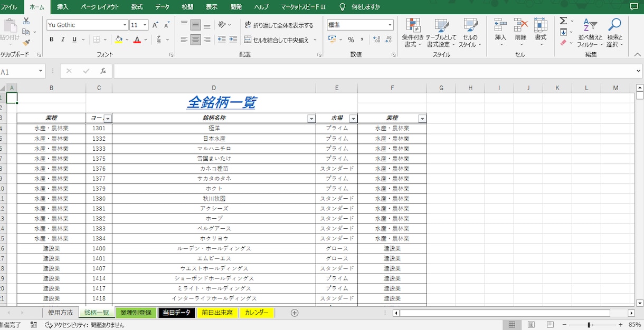The image size is (644, 330).
Task: Open the 当日データ sheet tab
Action: [x=176, y=313]
